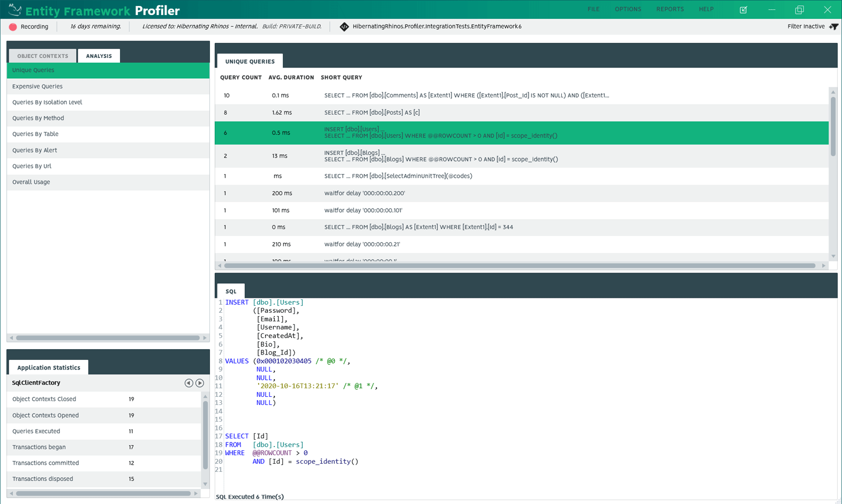
Task: Open Queries By Table analysis
Action: point(108,134)
